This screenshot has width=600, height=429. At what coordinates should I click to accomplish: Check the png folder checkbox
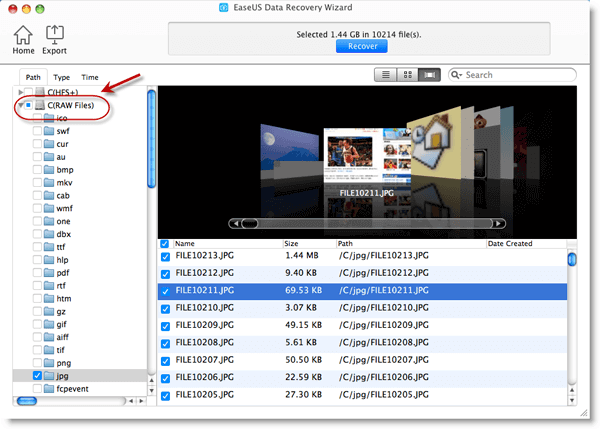coord(37,362)
